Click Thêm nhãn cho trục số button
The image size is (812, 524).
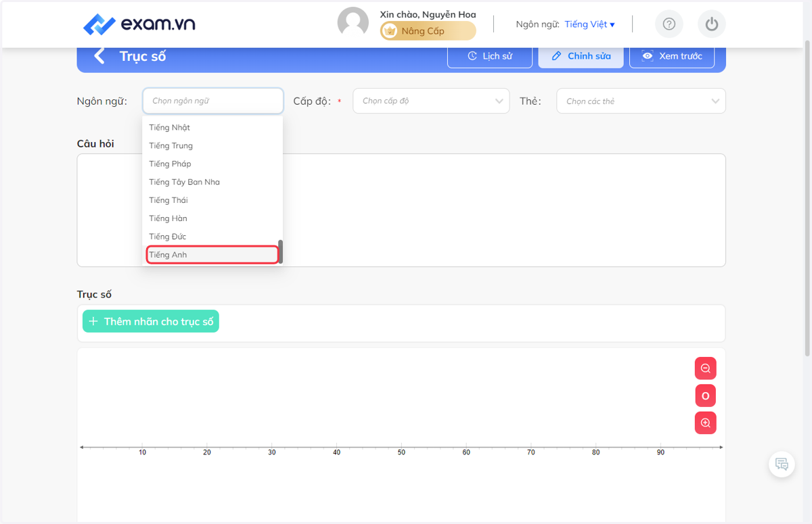tap(151, 321)
